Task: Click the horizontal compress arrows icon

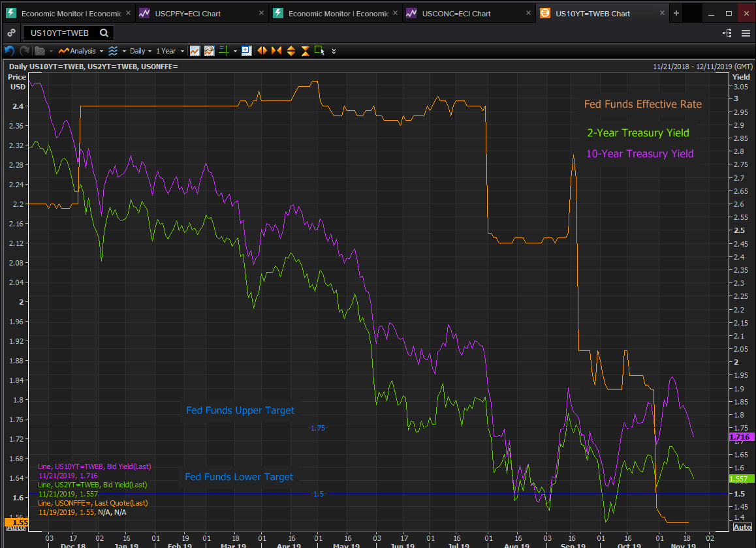Action: tap(276, 51)
